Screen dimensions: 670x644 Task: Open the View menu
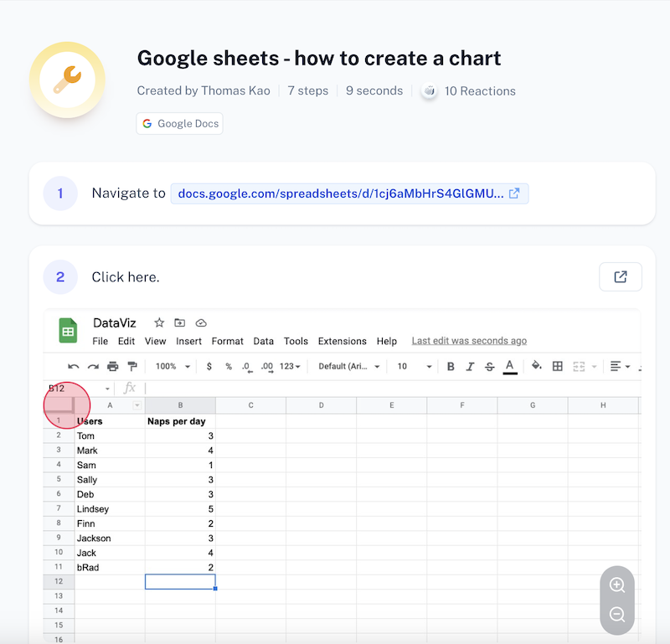155,341
